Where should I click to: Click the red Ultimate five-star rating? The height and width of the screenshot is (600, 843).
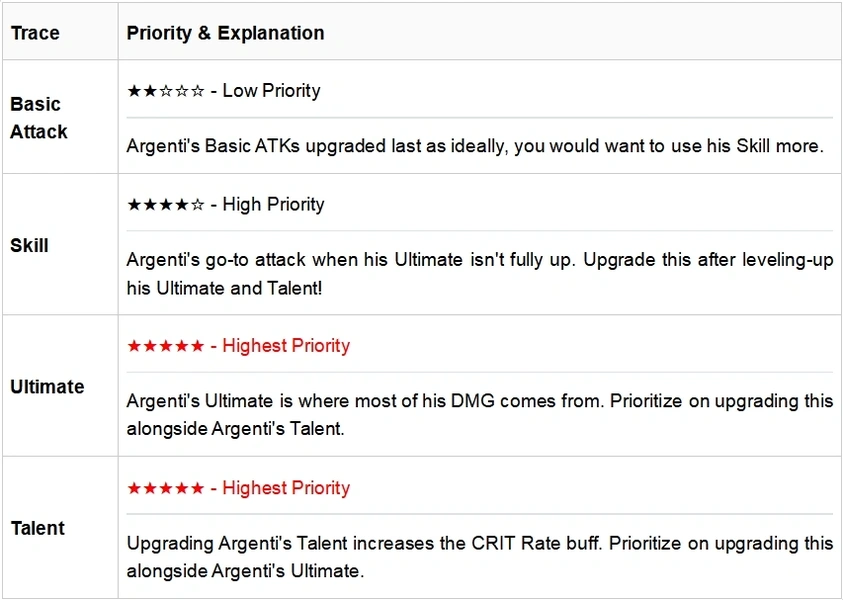coord(166,346)
